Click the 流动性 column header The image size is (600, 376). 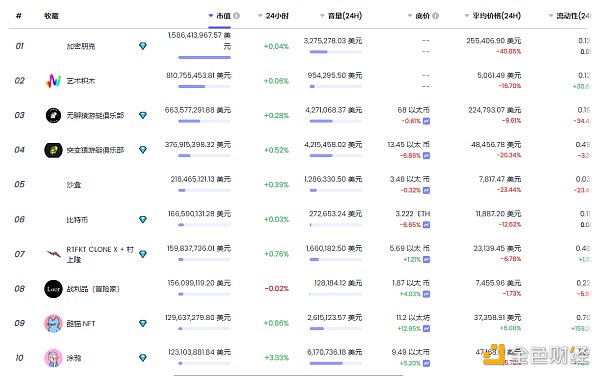click(573, 16)
